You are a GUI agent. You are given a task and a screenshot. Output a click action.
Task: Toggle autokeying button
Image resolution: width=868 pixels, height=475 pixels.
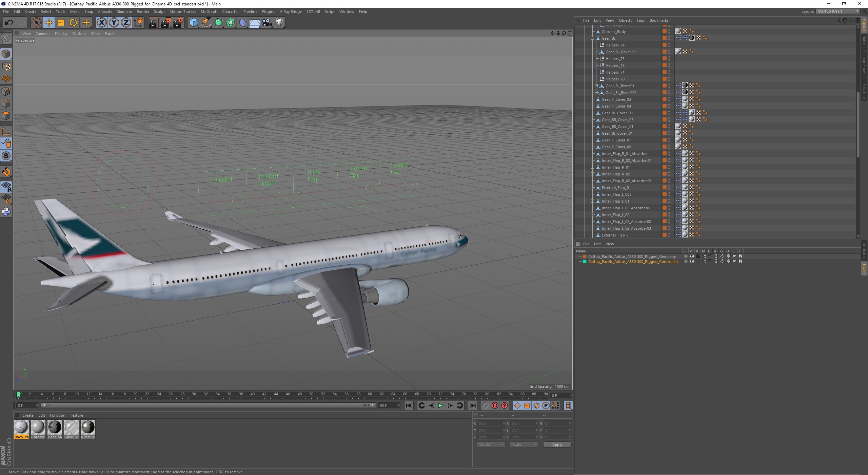(495, 405)
